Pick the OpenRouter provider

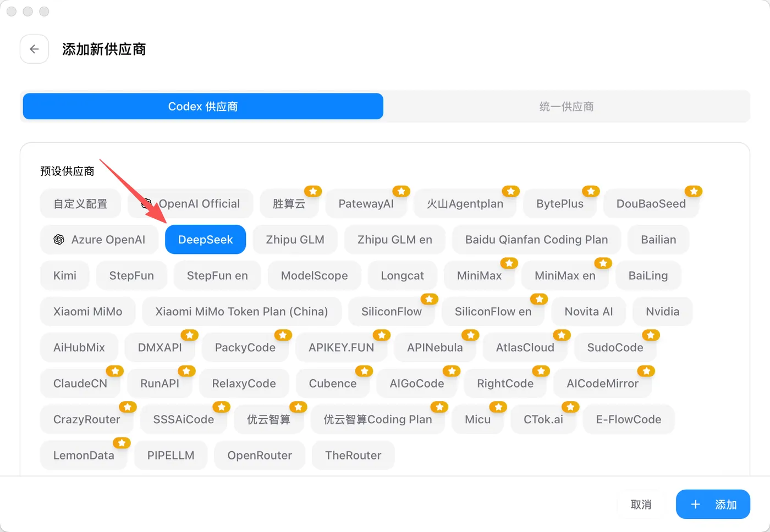coord(260,456)
